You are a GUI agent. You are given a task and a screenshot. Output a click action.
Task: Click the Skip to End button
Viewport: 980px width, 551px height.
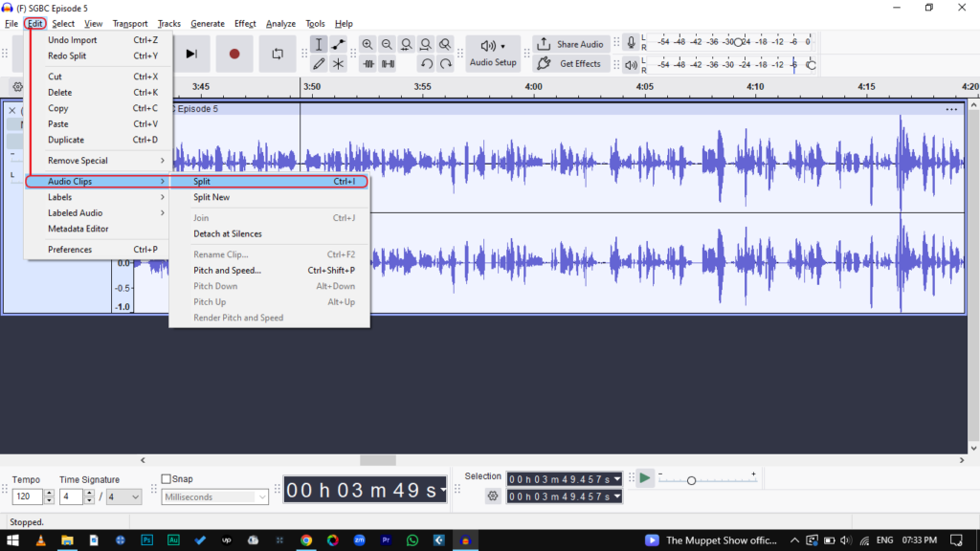point(191,55)
